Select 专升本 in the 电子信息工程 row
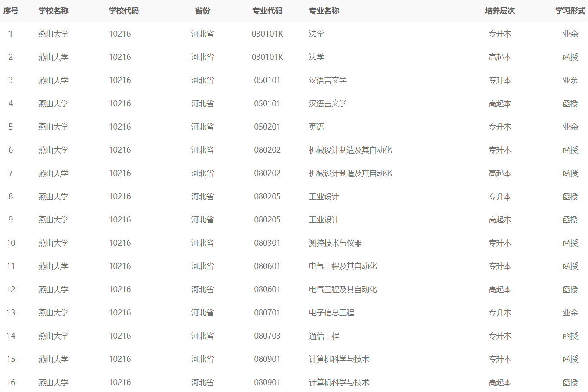Screen dimensions: 588x392 click(x=500, y=313)
